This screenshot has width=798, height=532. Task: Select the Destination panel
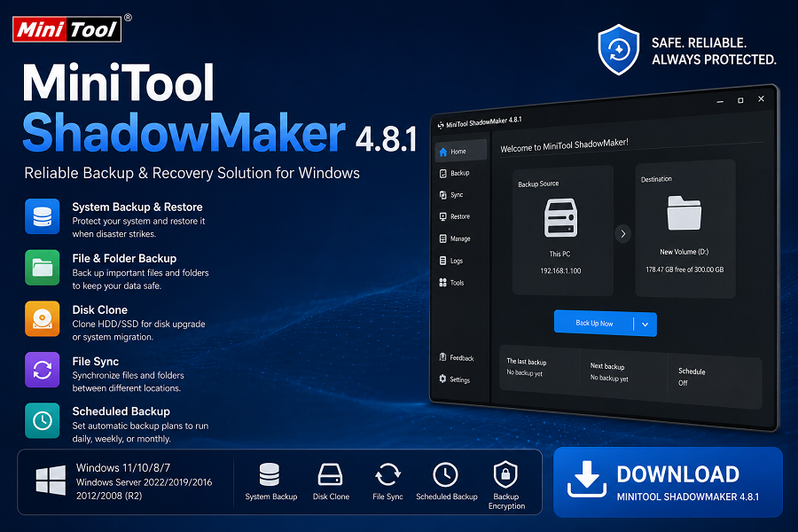[685, 229]
